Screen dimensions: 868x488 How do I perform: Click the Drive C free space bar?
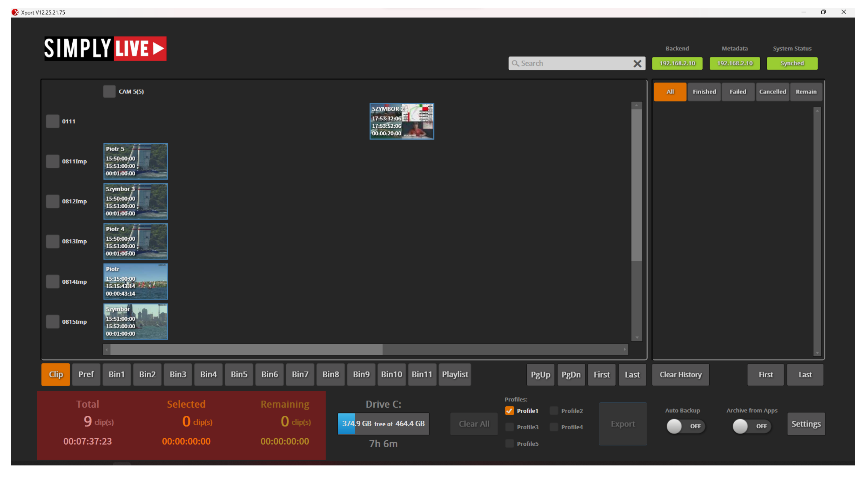[383, 424]
